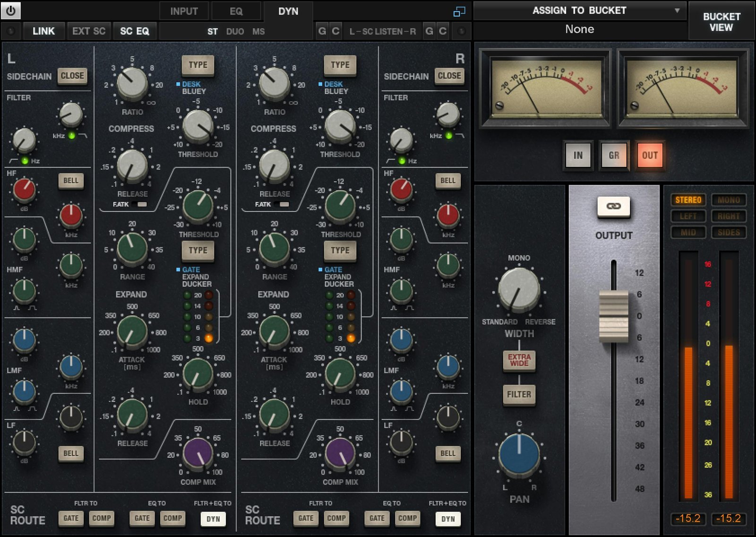Image resolution: width=756 pixels, height=537 pixels.
Task: Click the window expand icon beside DYN
Action: coord(459,12)
